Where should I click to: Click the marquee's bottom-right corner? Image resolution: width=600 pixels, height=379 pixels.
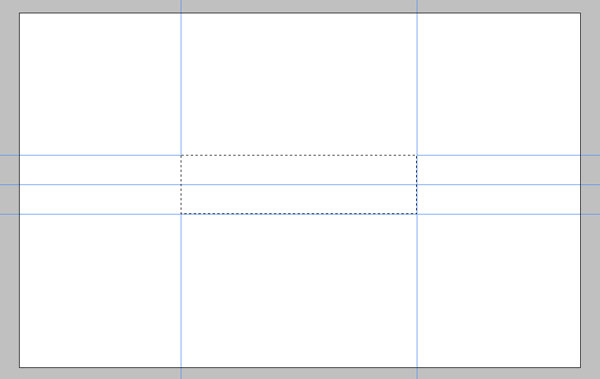417,214
